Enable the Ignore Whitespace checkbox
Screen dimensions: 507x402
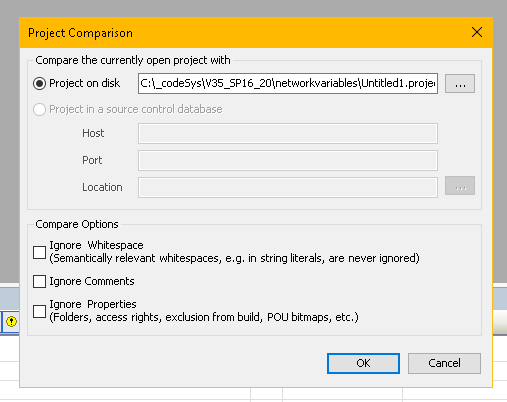click(x=39, y=252)
